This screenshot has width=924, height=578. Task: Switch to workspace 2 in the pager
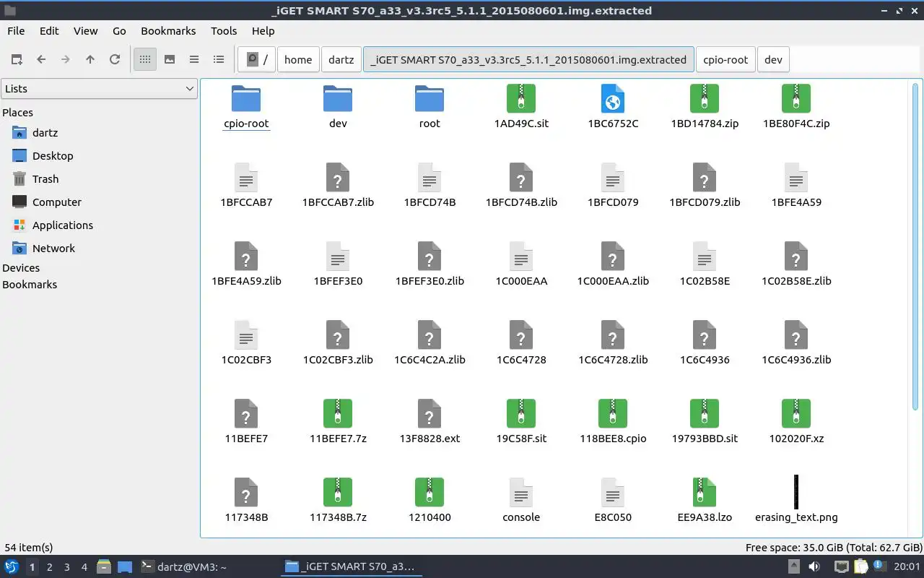tap(49, 567)
